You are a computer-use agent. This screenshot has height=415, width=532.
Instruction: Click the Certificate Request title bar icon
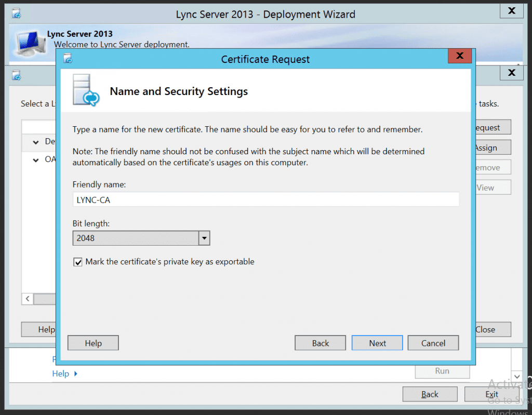coord(68,58)
